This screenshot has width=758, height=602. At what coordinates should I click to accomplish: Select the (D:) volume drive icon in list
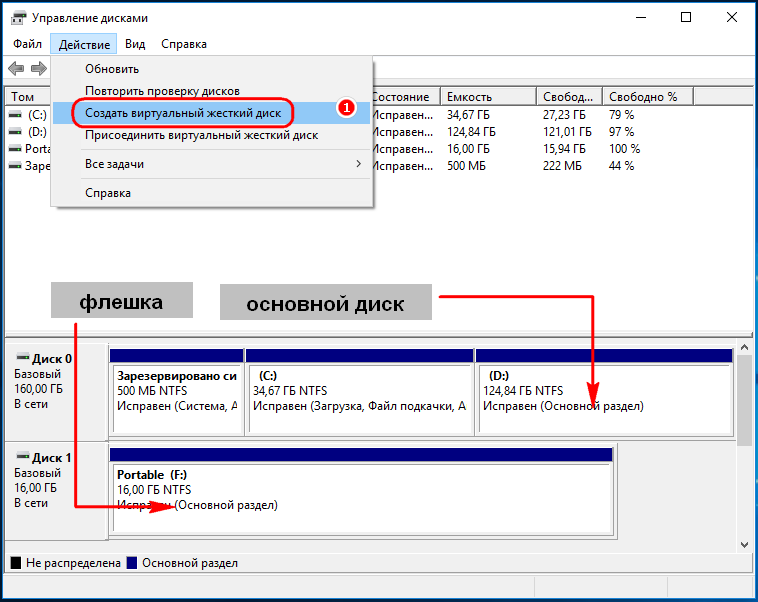click(x=15, y=132)
